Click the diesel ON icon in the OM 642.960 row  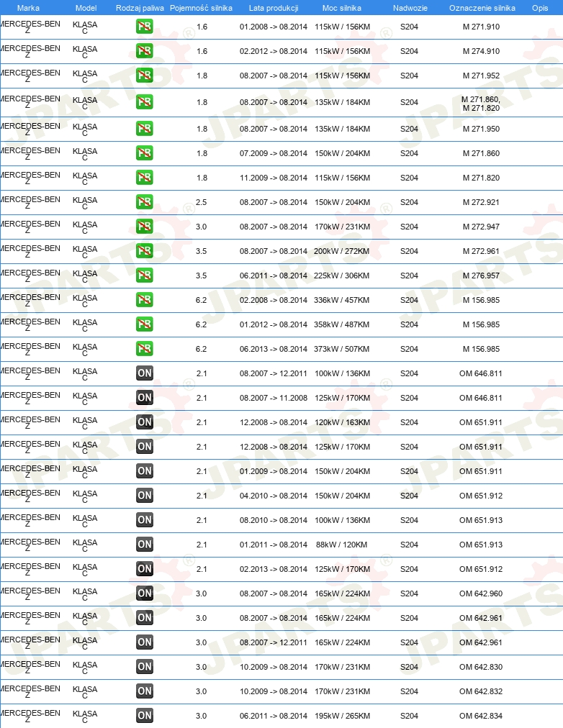[145, 593]
